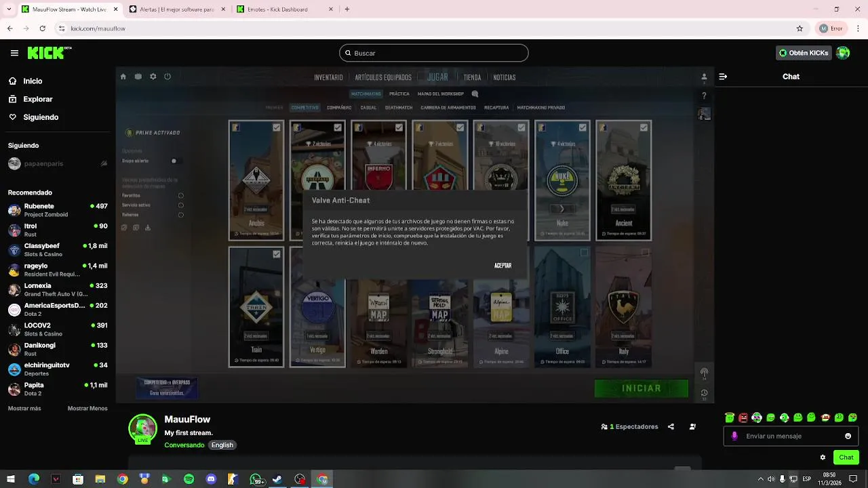The image size is (868, 488).
Task: Click the Obtén KICKs button
Action: 804,53
